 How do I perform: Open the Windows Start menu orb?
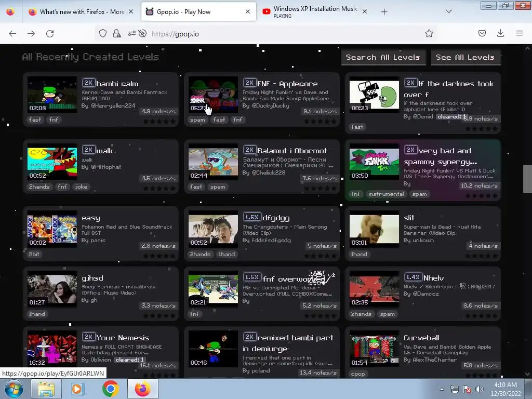click(14, 389)
